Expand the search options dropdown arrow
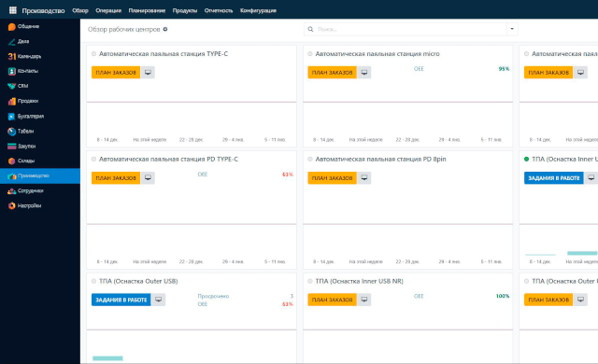This screenshot has height=364, width=598. (x=512, y=29)
